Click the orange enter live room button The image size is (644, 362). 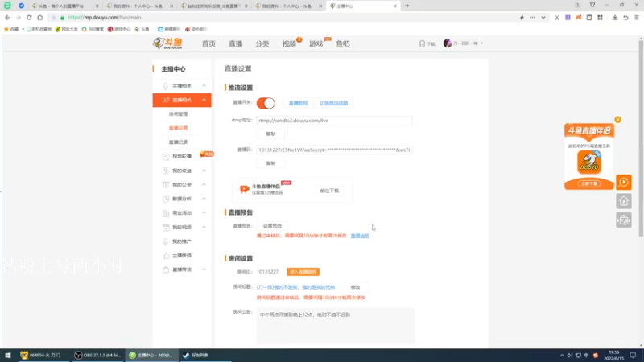pyautogui.click(x=303, y=272)
